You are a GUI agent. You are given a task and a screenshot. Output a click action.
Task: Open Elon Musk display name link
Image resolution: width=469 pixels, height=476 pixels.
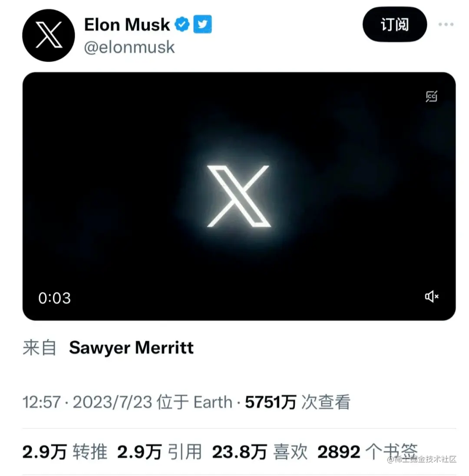point(127,25)
